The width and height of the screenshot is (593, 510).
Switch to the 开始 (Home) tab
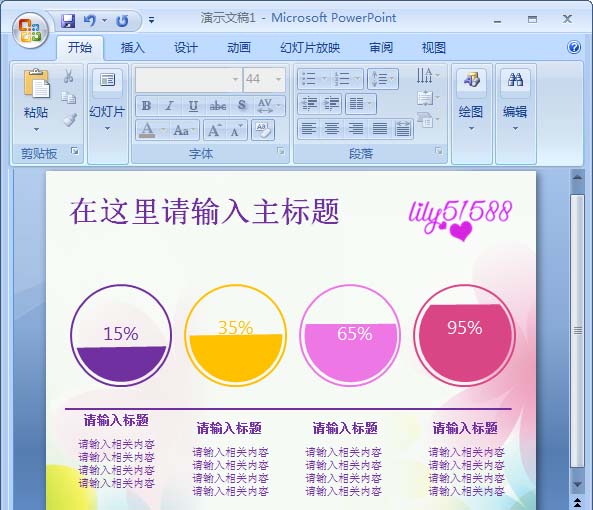(80, 48)
